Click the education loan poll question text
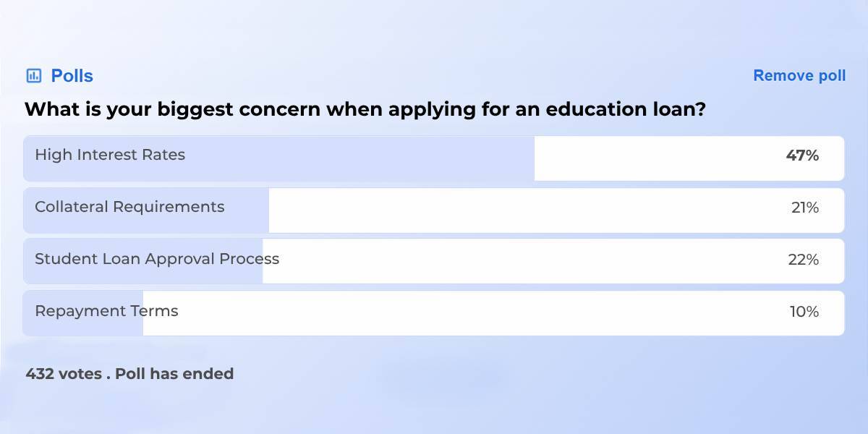Image resolution: width=868 pixels, height=434 pixels. tap(365, 109)
